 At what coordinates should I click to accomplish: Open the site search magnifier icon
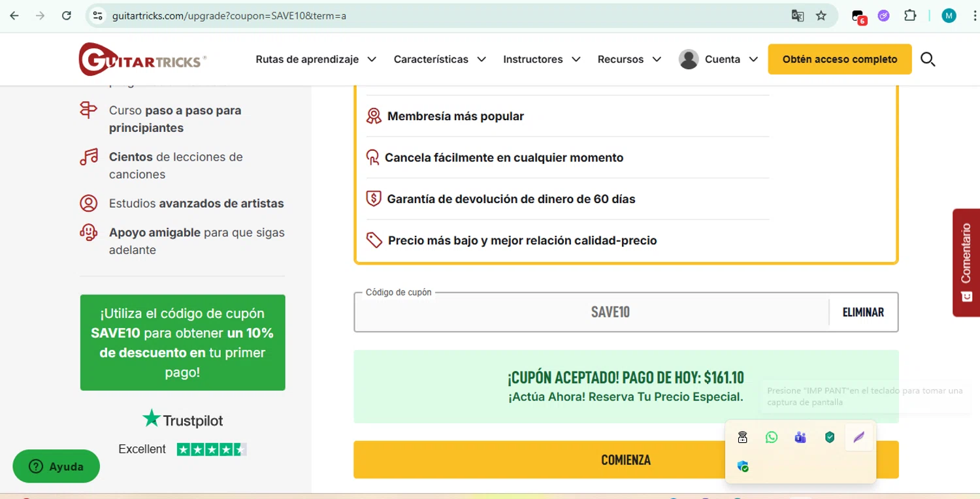click(x=928, y=59)
